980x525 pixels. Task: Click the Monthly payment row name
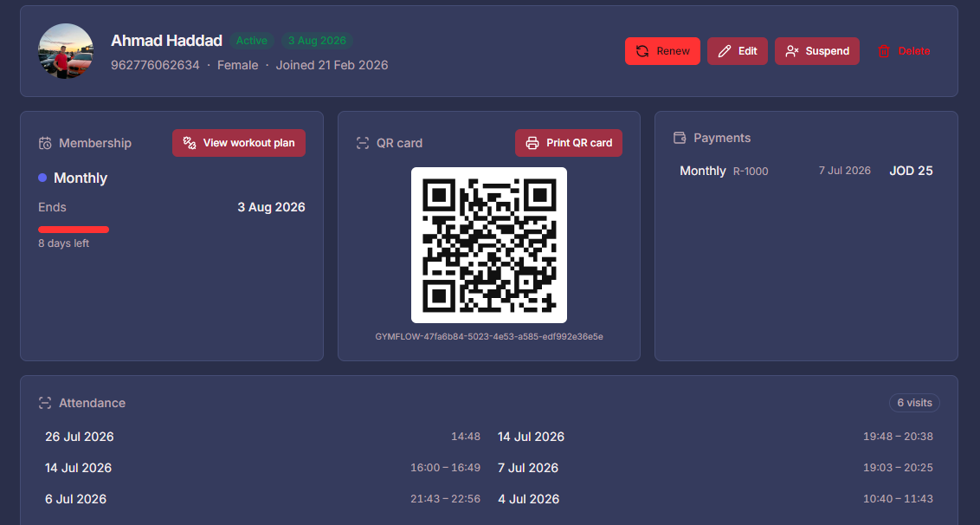702,171
